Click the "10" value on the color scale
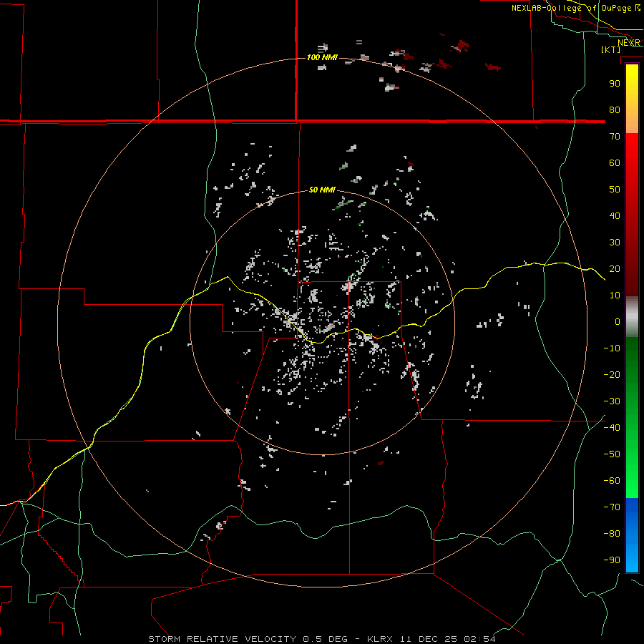 click(x=615, y=296)
